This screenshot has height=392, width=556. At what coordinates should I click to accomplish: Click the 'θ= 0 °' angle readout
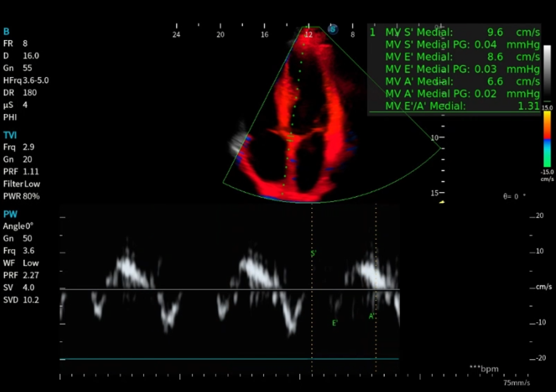514,197
